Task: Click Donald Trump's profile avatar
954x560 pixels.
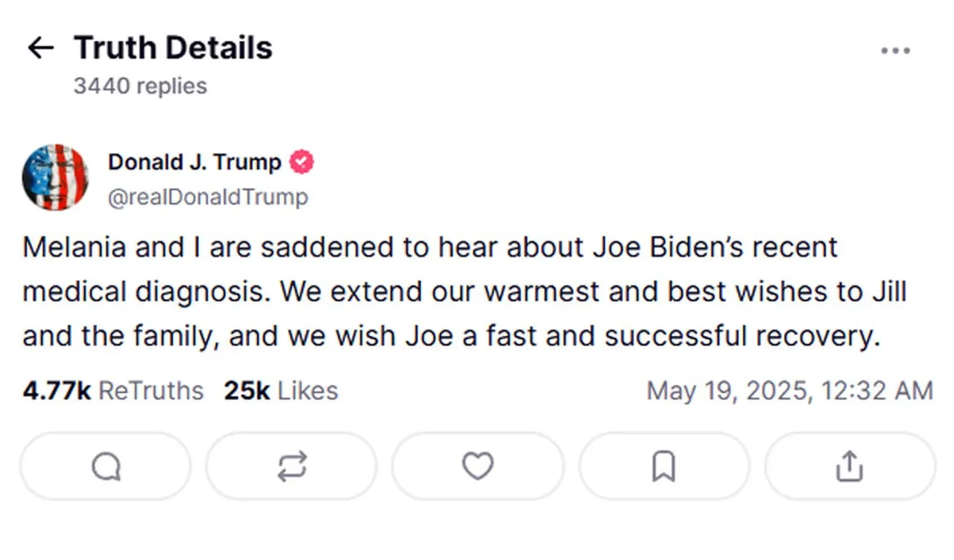Action: click(x=55, y=177)
